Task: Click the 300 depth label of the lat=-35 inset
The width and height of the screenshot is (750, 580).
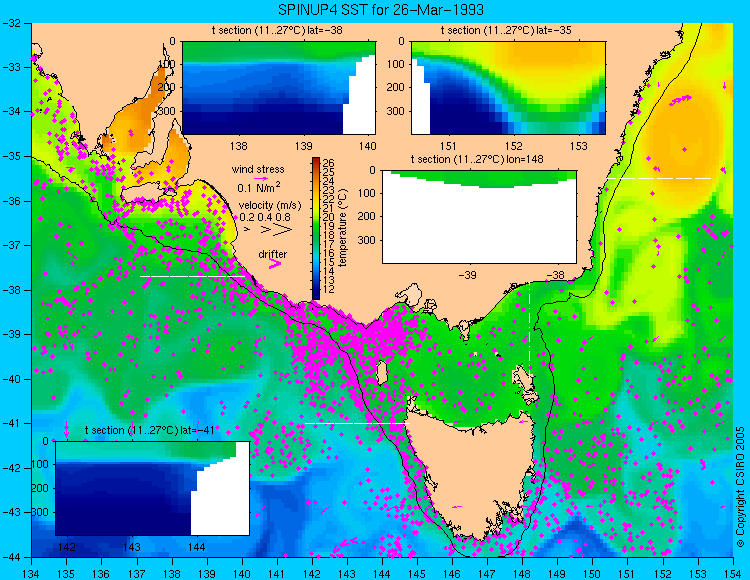Action: click(397, 111)
